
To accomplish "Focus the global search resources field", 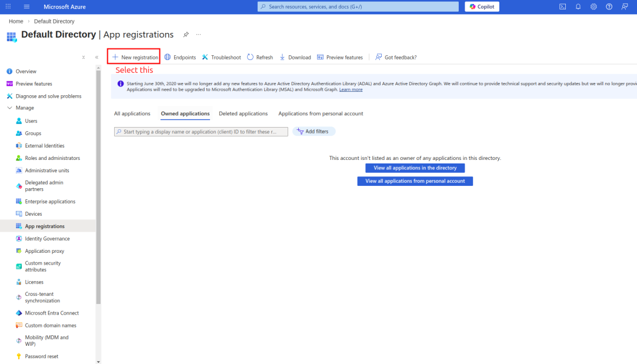I will [x=358, y=6].
